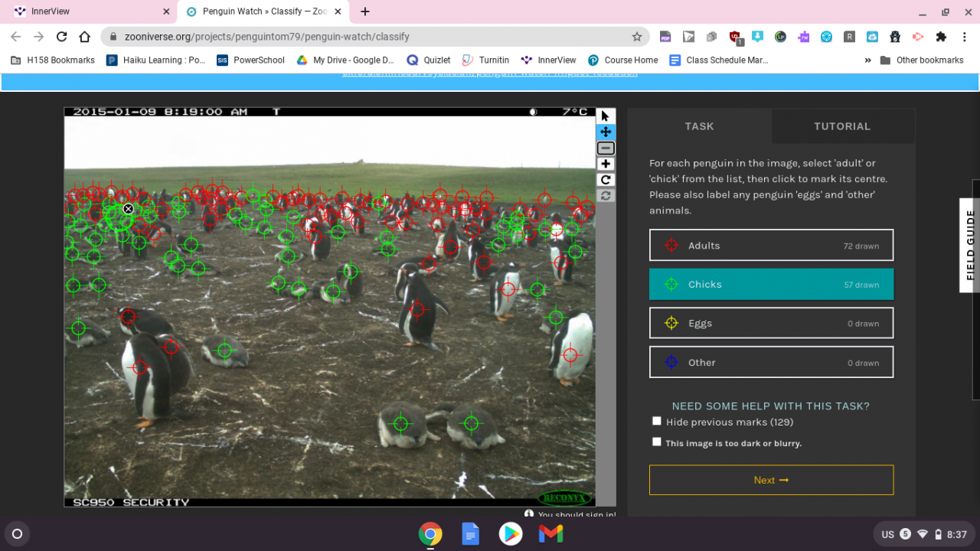
Task: Open H158 Bookmarks folder
Action: click(53, 60)
